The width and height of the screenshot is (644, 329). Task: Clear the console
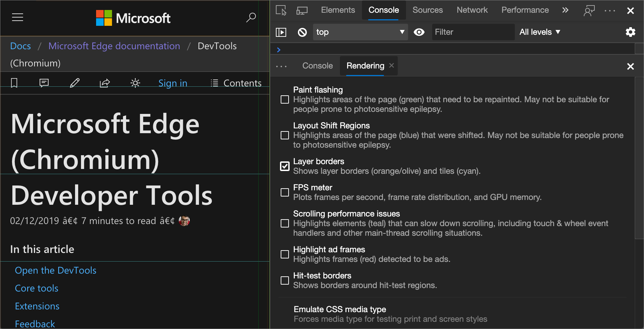tap(302, 32)
